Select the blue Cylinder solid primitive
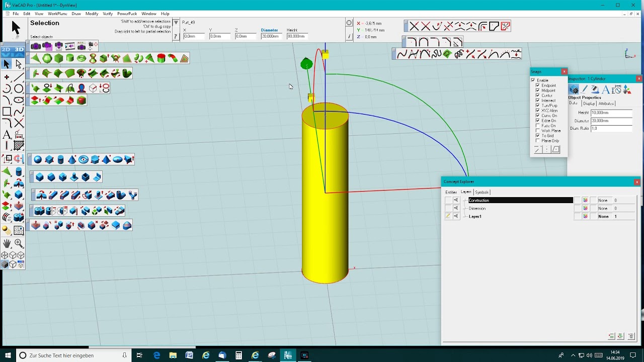This screenshot has width=644, height=362. (61, 160)
